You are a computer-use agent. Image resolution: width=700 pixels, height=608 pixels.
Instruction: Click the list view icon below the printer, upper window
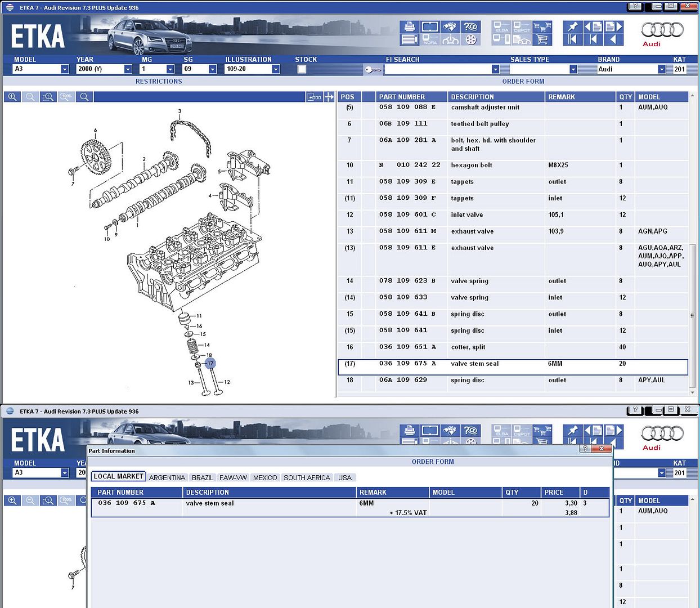[x=410, y=39]
